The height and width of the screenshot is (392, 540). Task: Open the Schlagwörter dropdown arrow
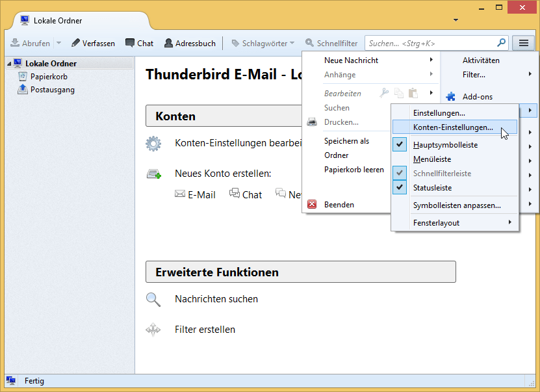click(x=292, y=43)
